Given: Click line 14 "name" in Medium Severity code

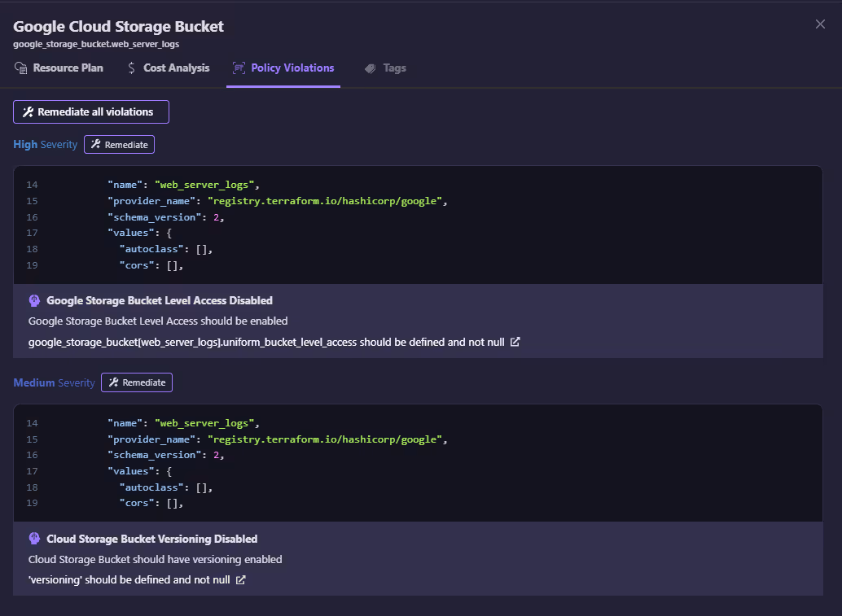Looking at the screenshot, I should [184, 423].
